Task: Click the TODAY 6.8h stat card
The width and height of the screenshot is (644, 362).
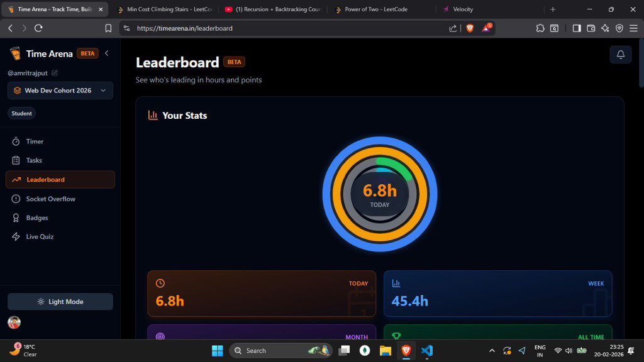Action: [262, 293]
